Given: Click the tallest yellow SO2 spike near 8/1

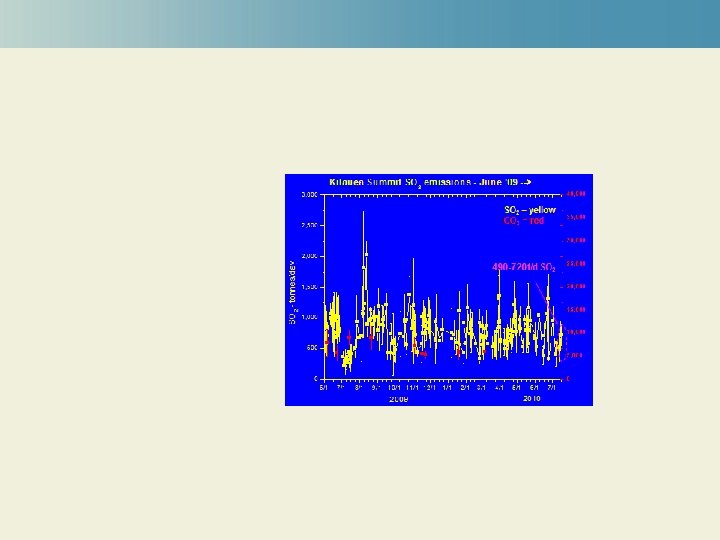Looking at the screenshot, I should [363, 266].
